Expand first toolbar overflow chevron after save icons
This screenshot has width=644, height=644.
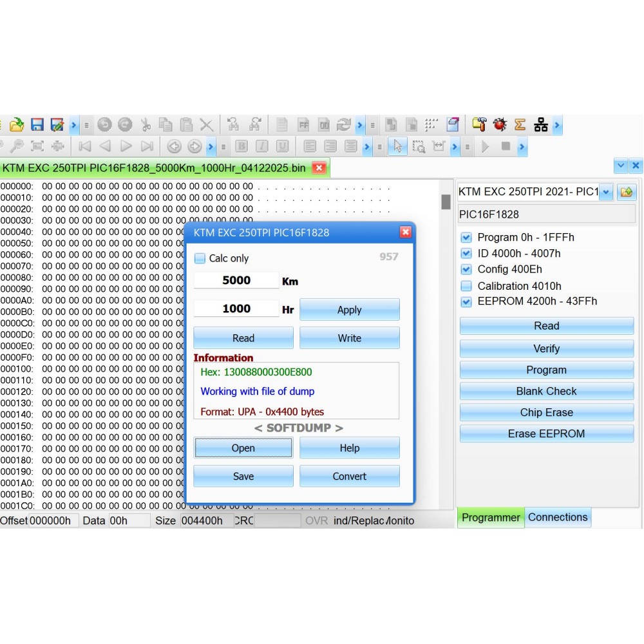click(74, 125)
